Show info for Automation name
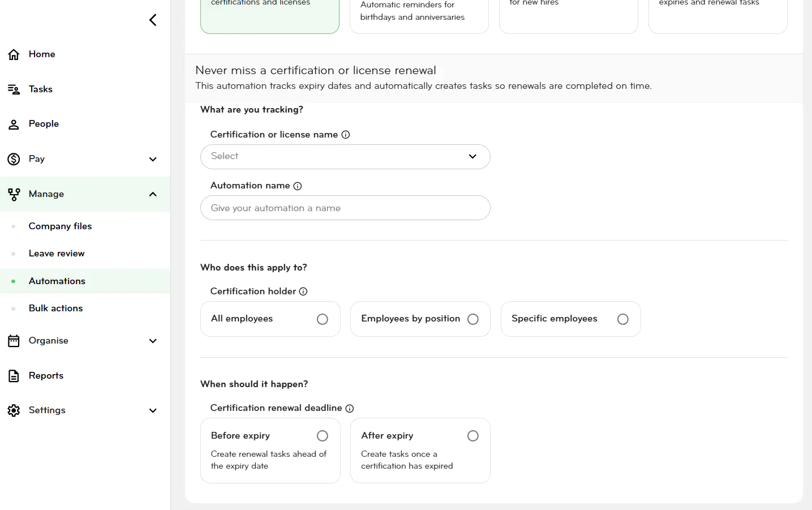Image resolution: width=812 pixels, height=510 pixels. tap(298, 186)
